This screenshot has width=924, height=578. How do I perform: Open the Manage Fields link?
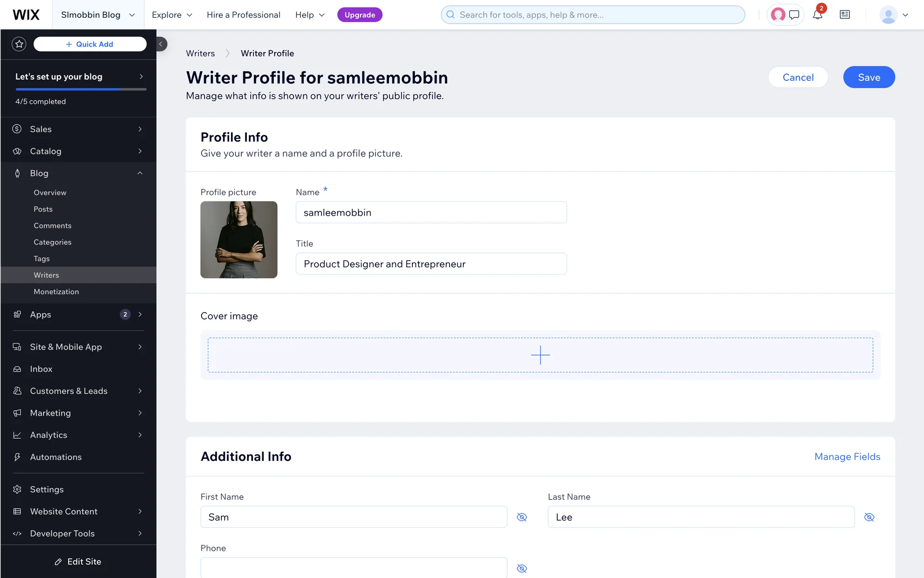coord(847,457)
